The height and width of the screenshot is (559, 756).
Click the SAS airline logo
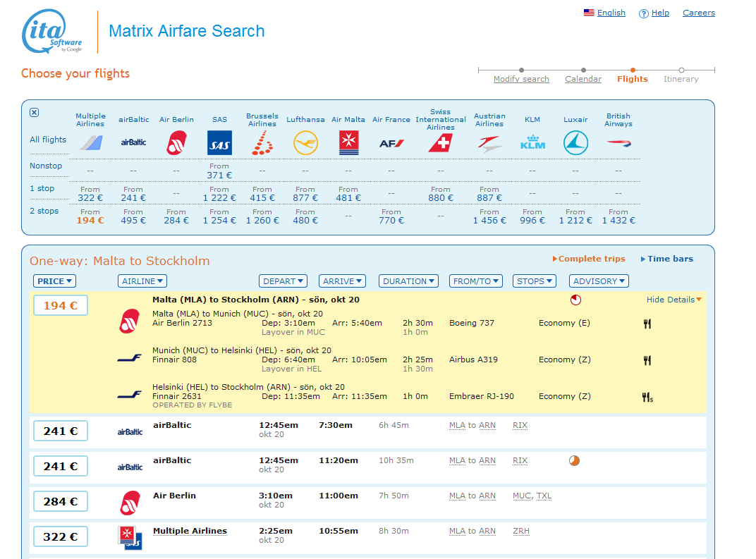tap(219, 143)
